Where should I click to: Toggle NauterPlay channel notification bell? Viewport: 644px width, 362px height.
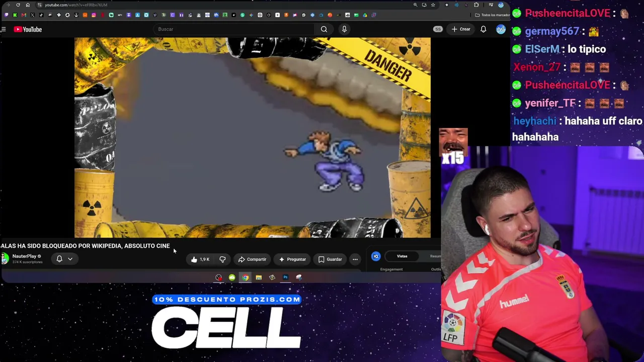click(59, 259)
